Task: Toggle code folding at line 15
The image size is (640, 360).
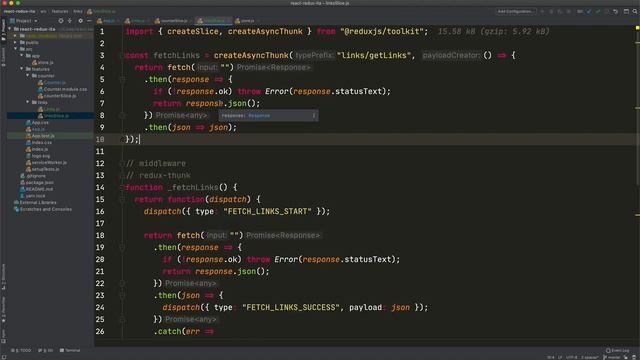Action: [x=122, y=200]
